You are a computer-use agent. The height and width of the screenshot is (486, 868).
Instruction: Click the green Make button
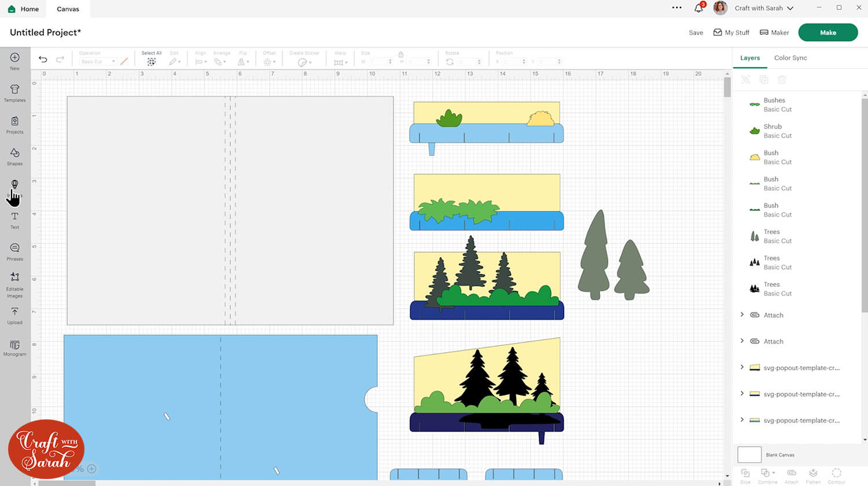(x=827, y=32)
